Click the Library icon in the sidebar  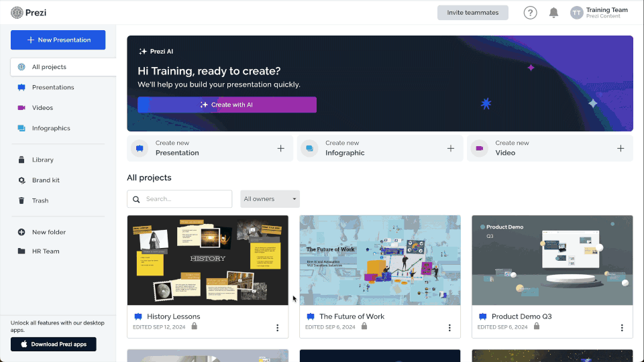[x=21, y=160]
